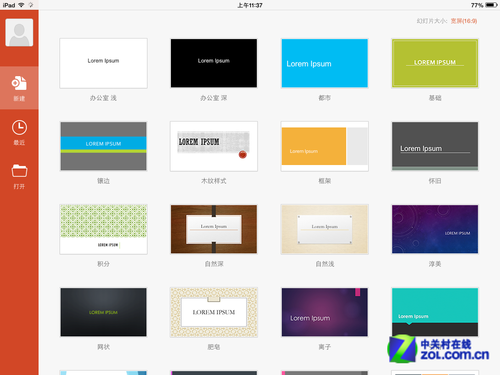Tap the Wi-Fi icon in status bar
The height and width of the screenshot is (375, 500).
[x=21, y=5]
